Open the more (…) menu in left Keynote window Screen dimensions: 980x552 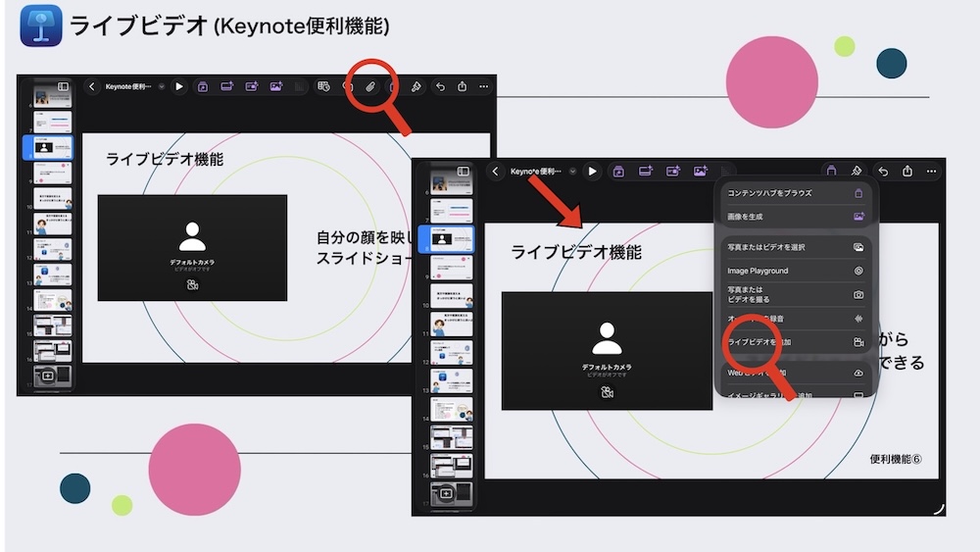click(484, 86)
